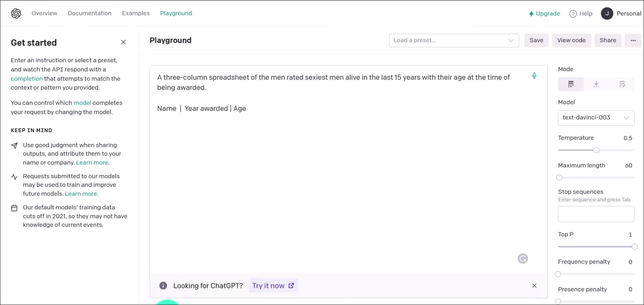Click the Grammarly icon in the text area

(523, 259)
